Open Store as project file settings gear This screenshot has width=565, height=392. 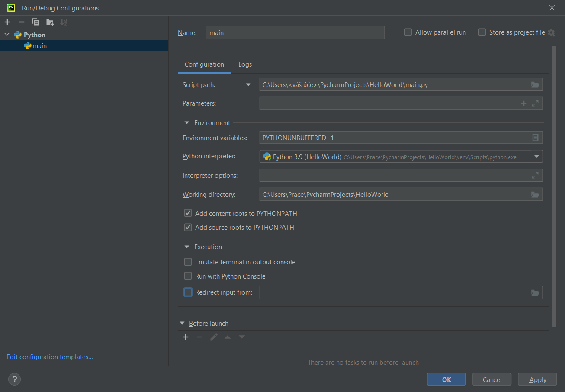[551, 32]
